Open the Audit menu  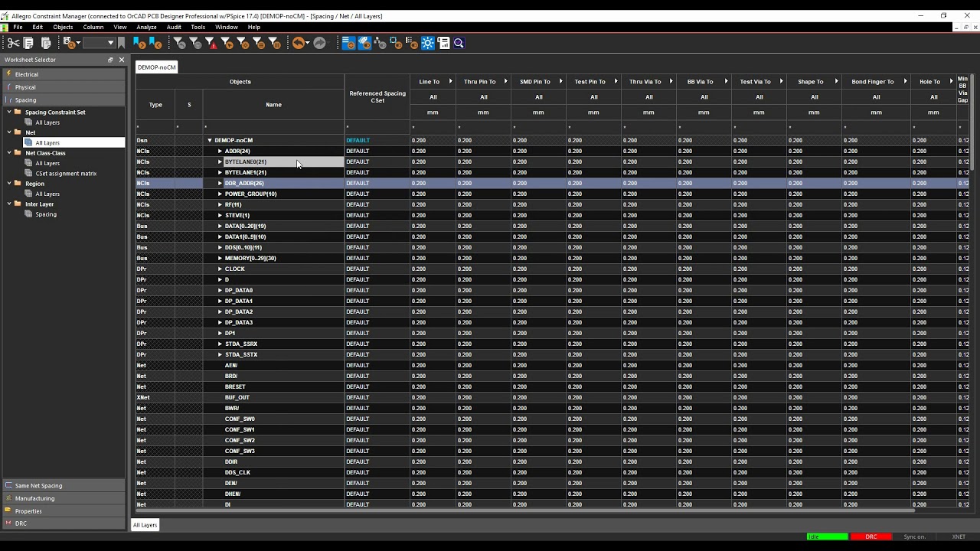tap(174, 27)
